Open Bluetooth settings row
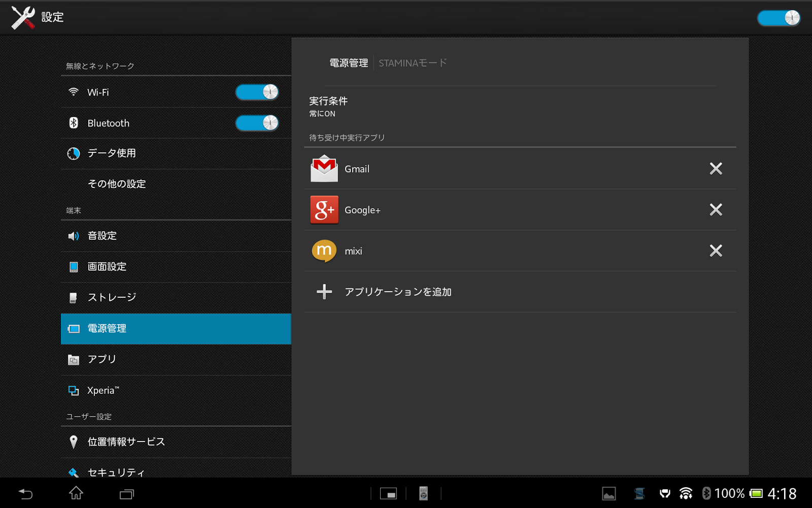 (176, 123)
